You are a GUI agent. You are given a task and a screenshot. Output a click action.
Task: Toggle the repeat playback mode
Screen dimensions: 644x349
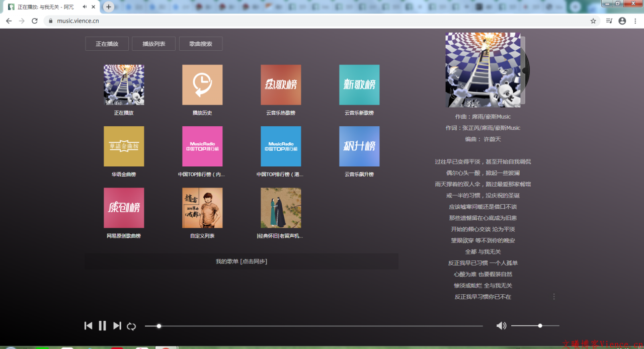pos(131,326)
